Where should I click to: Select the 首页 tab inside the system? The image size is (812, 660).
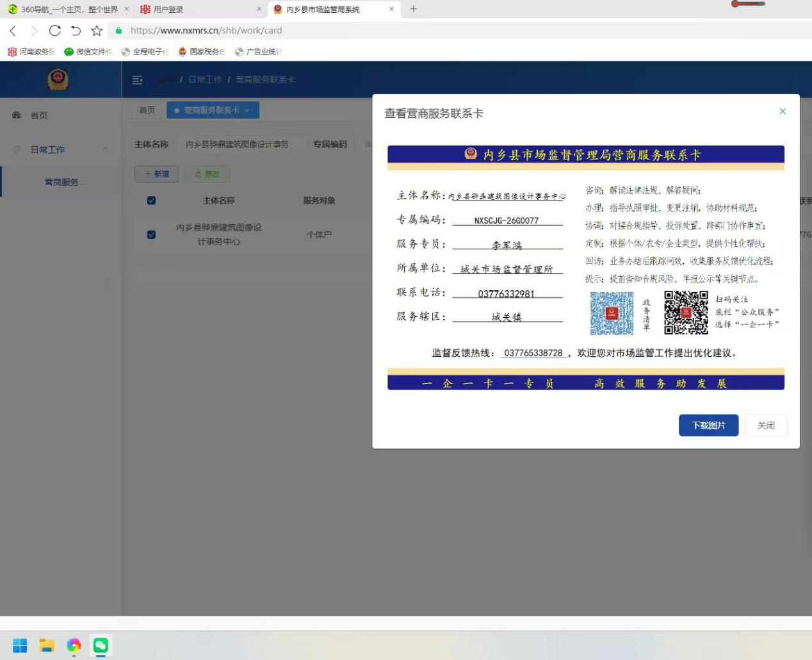click(x=146, y=110)
